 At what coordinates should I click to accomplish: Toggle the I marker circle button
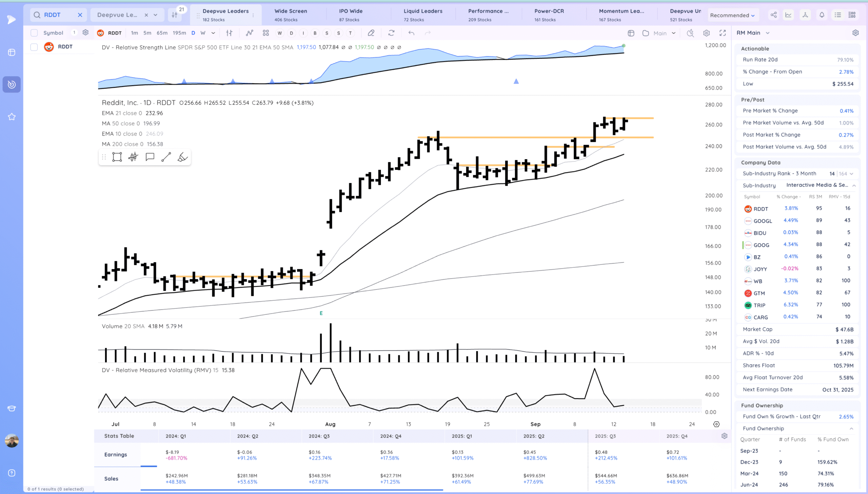coord(303,33)
